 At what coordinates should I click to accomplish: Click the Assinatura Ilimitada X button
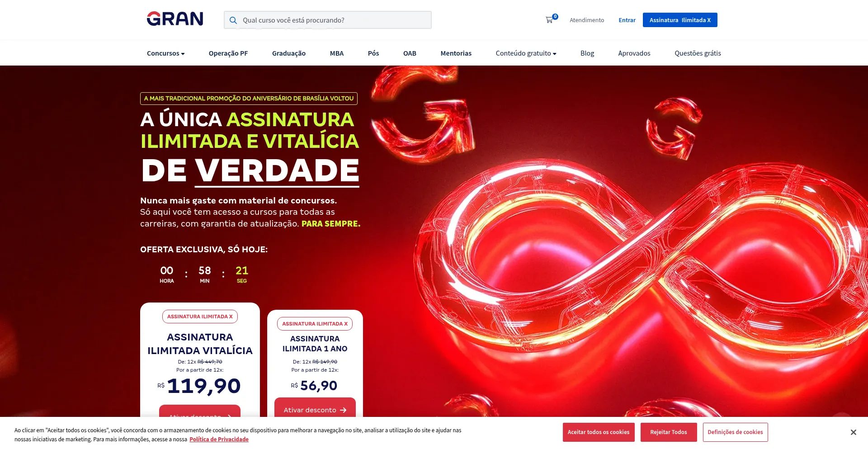click(x=680, y=20)
